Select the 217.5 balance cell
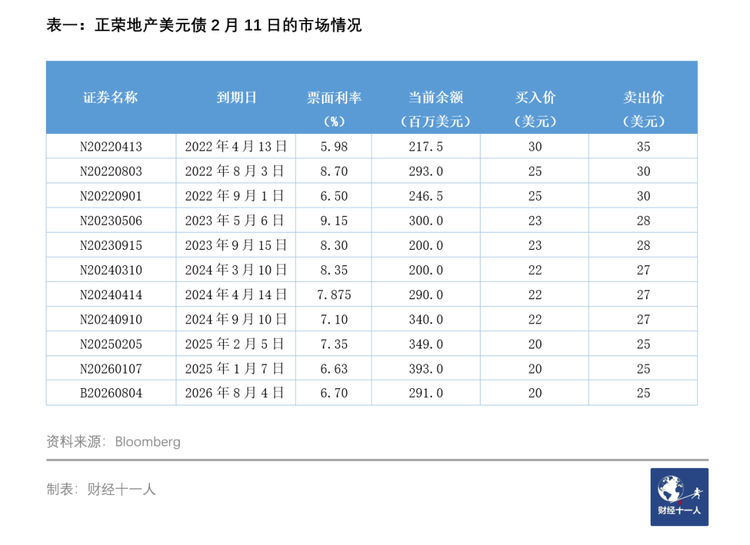This screenshot has width=750, height=545. point(426,146)
